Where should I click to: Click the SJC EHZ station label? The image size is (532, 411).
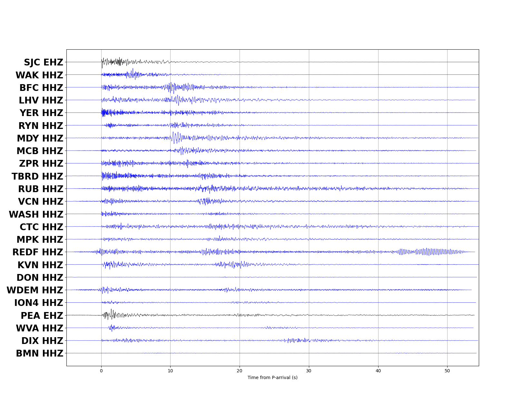tap(44, 63)
